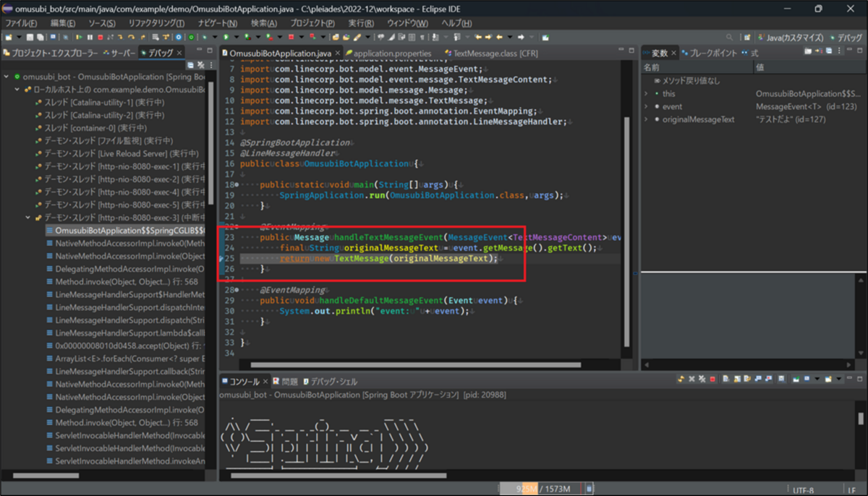Image resolution: width=868 pixels, height=496 pixels.
Task: Open the Variables view menu (three dots)
Action: coord(839,51)
